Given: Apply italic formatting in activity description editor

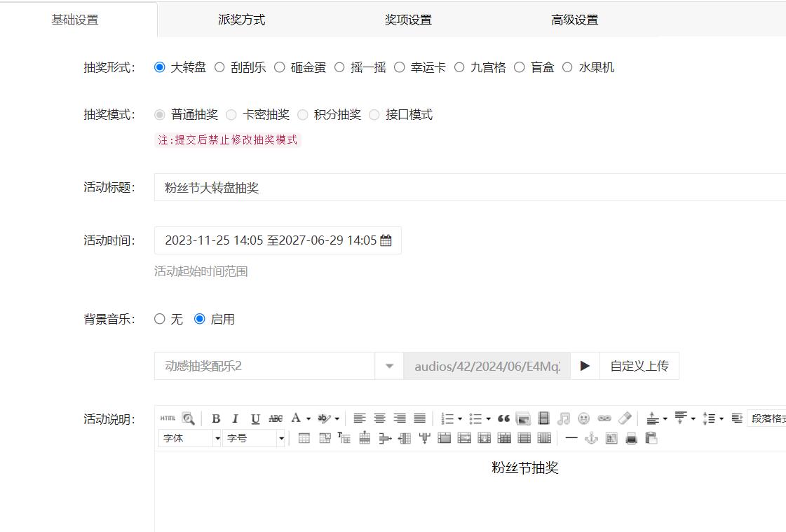Looking at the screenshot, I should click(235, 418).
